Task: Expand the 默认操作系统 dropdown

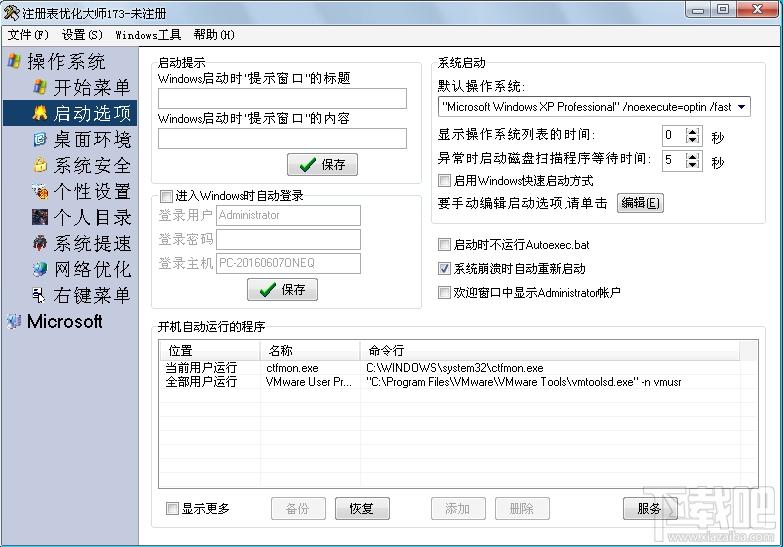Action: (742, 106)
